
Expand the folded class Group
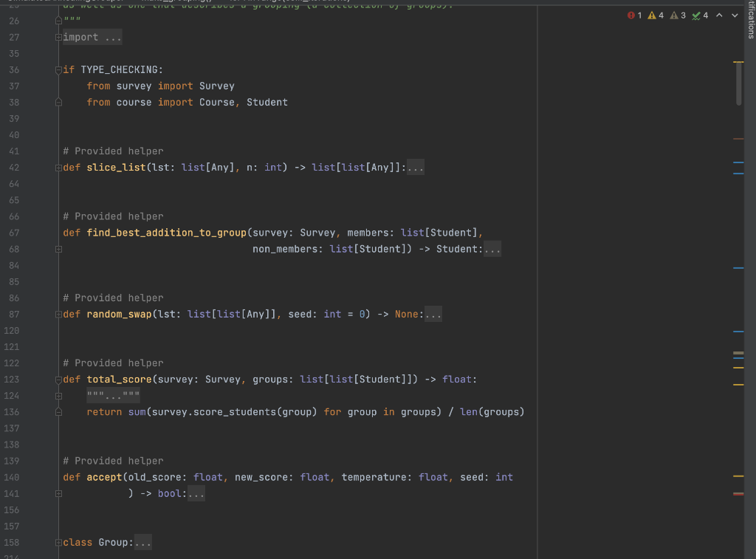click(x=58, y=543)
